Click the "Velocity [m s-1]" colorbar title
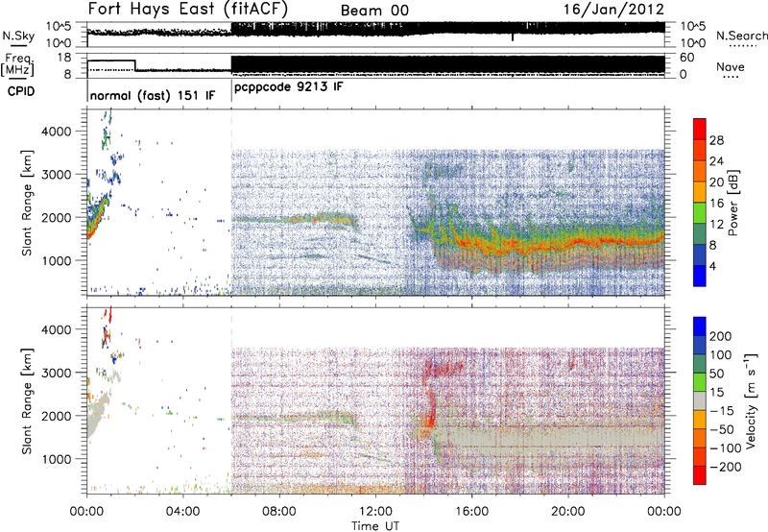Image resolution: width=768 pixels, height=532 pixels. click(751, 400)
